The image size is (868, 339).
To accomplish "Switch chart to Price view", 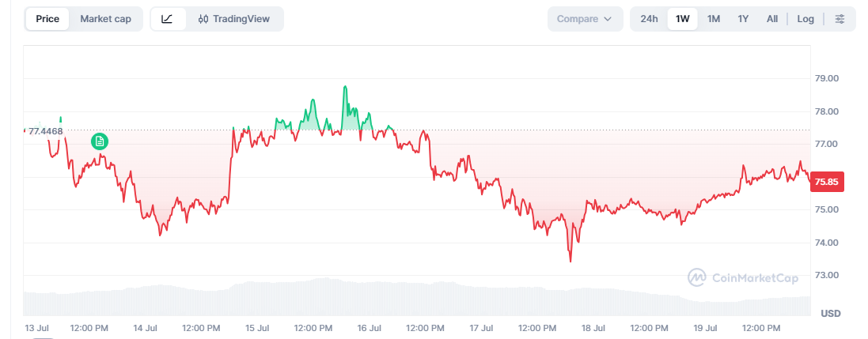I will 47,19.
